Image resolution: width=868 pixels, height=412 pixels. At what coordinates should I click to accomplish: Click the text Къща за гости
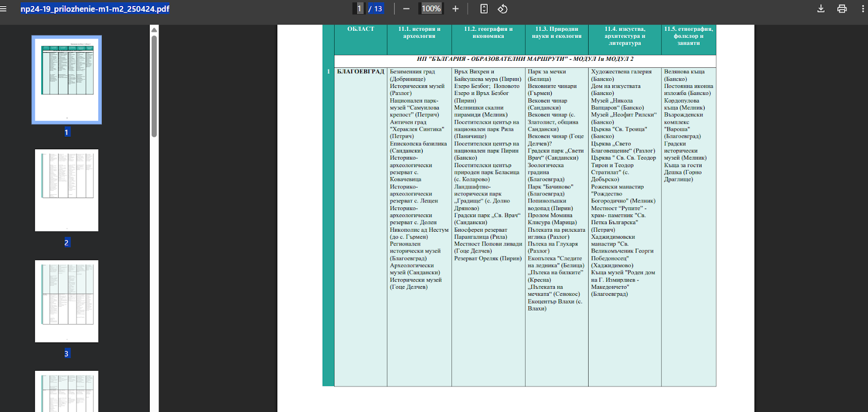click(x=683, y=165)
